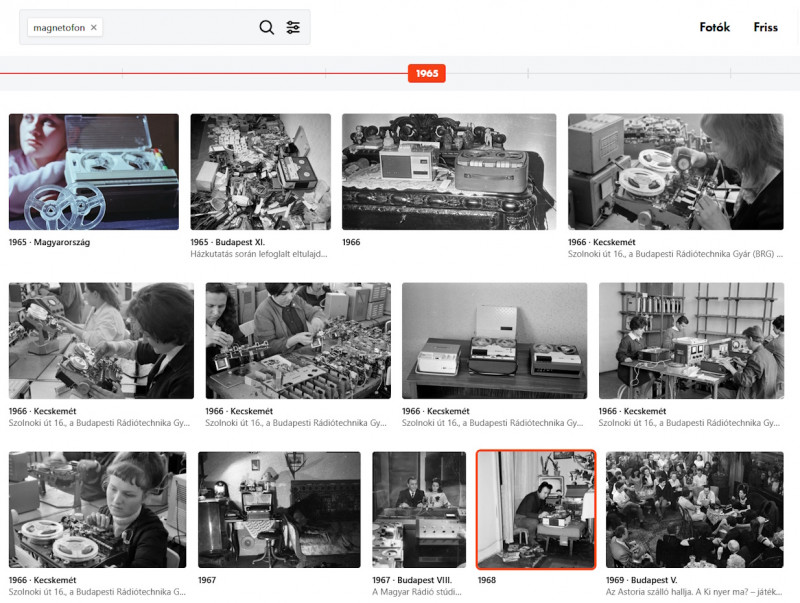800x603 pixels.
Task: Click the '1967' caption under room photo
Action: 207,580
